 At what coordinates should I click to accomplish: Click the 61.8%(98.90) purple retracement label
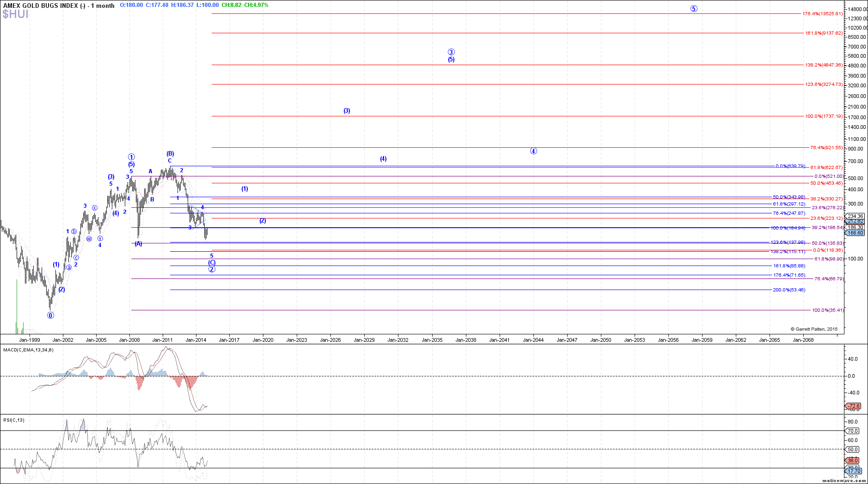(829, 259)
